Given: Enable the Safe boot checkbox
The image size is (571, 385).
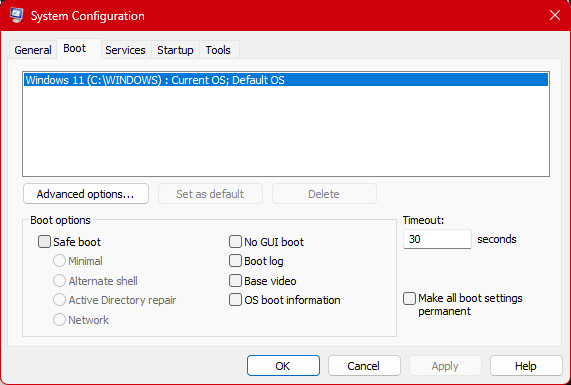Looking at the screenshot, I should pyautogui.click(x=44, y=242).
